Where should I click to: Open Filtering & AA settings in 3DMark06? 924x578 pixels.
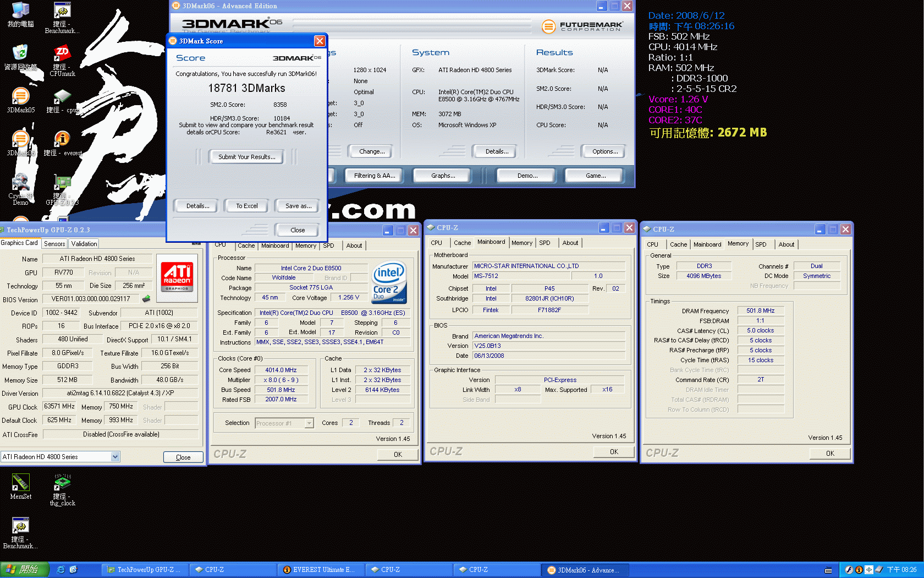[375, 176]
